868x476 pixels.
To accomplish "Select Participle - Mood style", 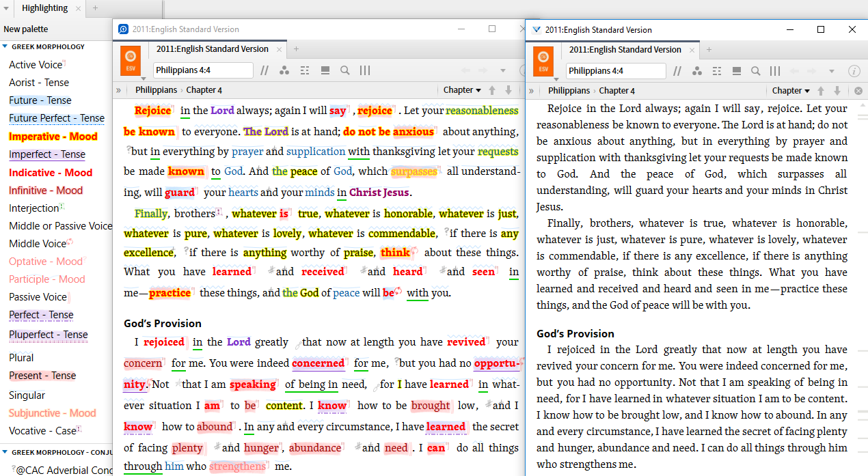I will click(47, 279).
